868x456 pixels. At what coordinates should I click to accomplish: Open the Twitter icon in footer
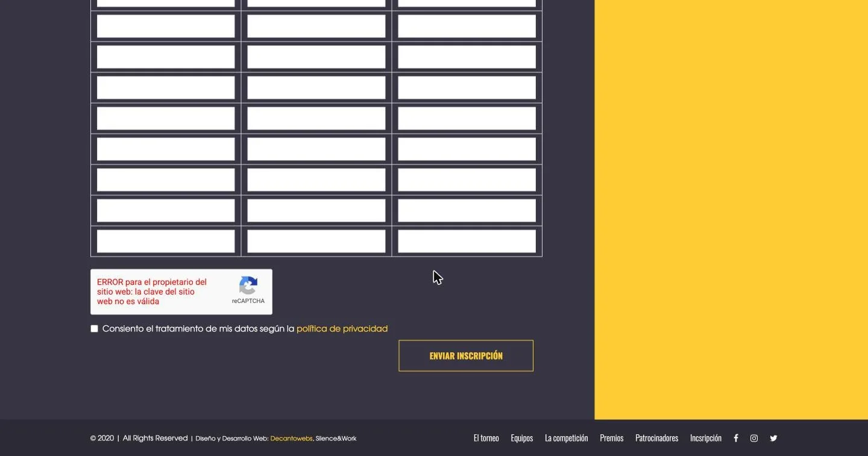pyautogui.click(x=773, y=439)
